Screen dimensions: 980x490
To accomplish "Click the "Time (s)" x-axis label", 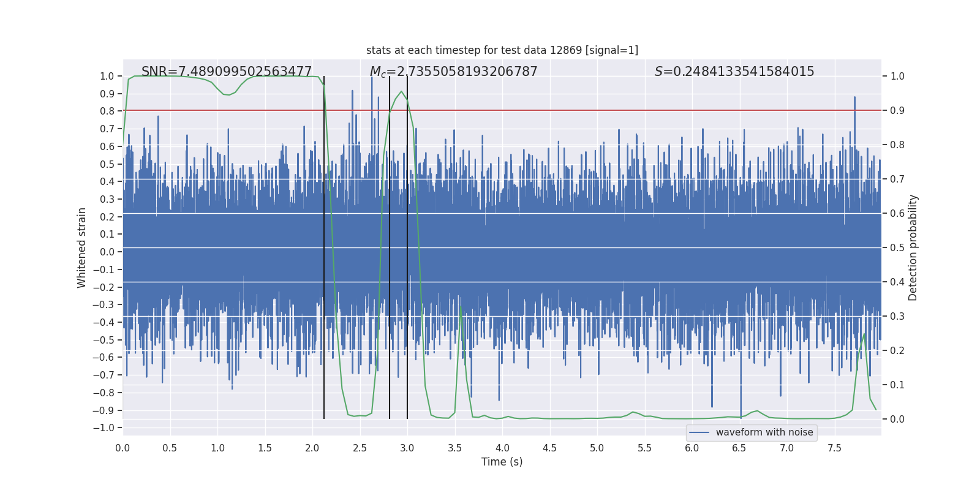I will [x=502, y=462].
